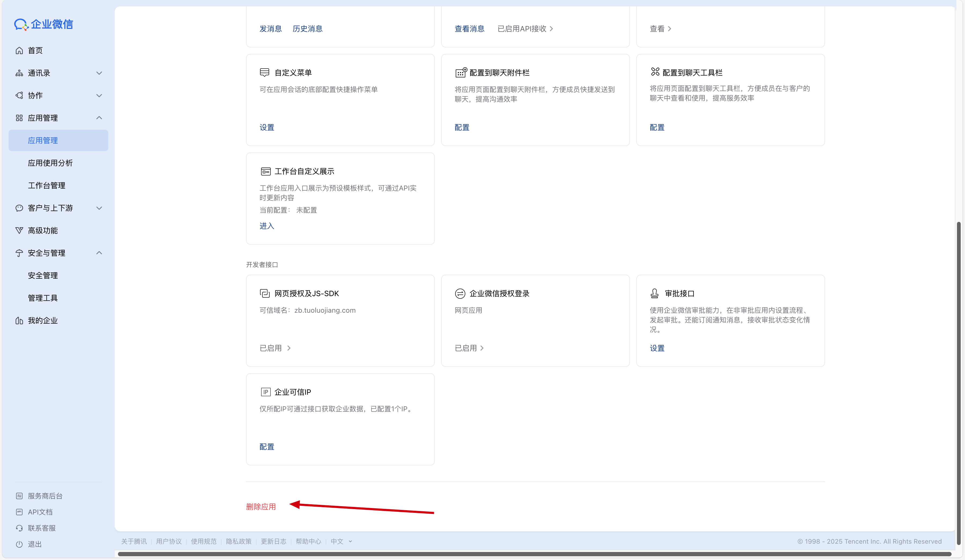Click the 配置到聊天附件栏 icon

[461, 72]
